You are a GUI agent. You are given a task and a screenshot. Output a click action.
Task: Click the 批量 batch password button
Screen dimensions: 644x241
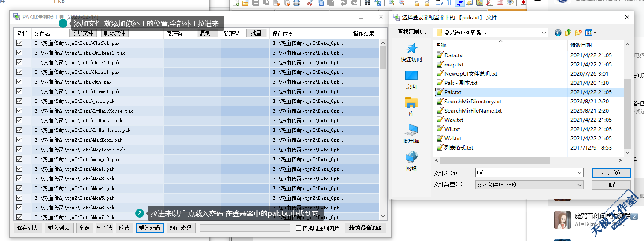coord(256,33)
